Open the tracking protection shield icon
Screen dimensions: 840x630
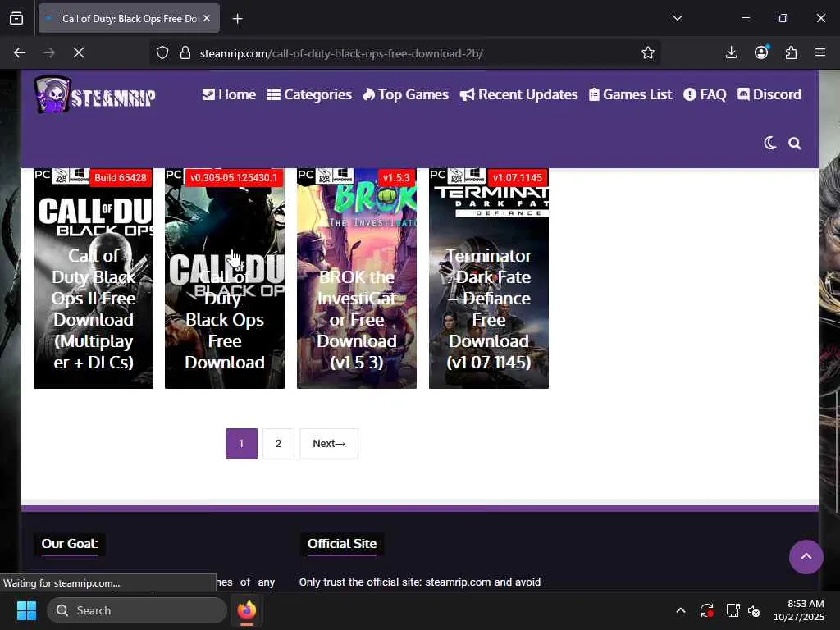click(162, 53)
